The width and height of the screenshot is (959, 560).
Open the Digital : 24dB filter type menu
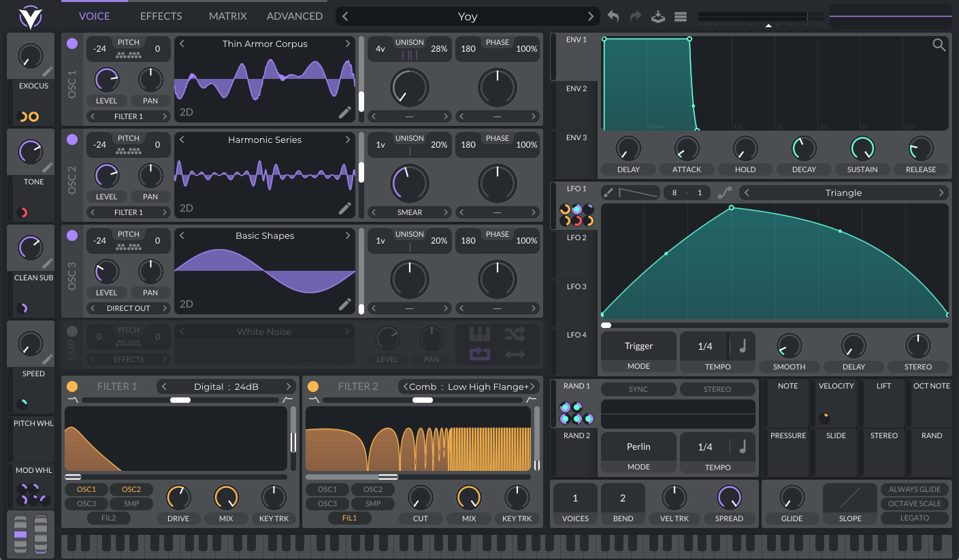click(x=227, y=386)
